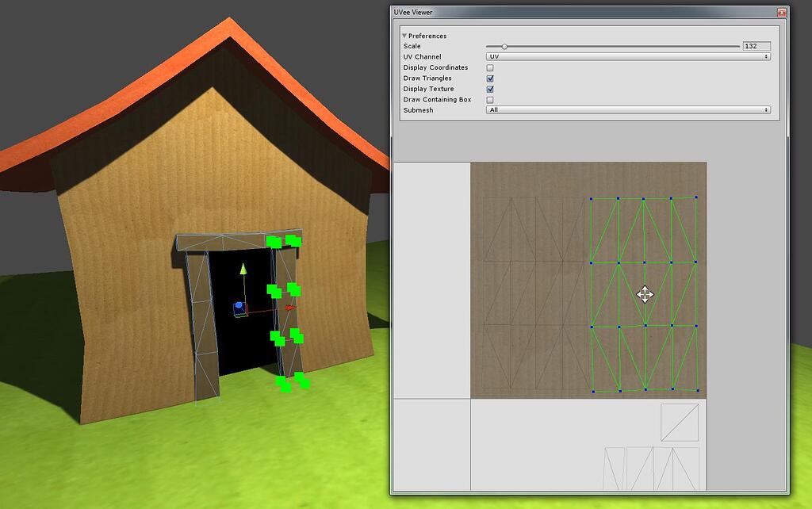Collapse the Preferences section
Image resolution: width=812 pixels, height=509 pixels.
point(404,36)
